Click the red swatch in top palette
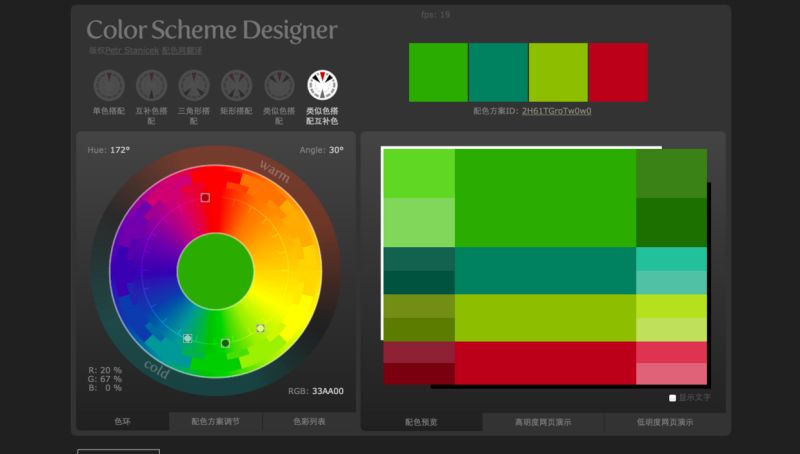Screen dimensions: 800x454 [618, 72]
